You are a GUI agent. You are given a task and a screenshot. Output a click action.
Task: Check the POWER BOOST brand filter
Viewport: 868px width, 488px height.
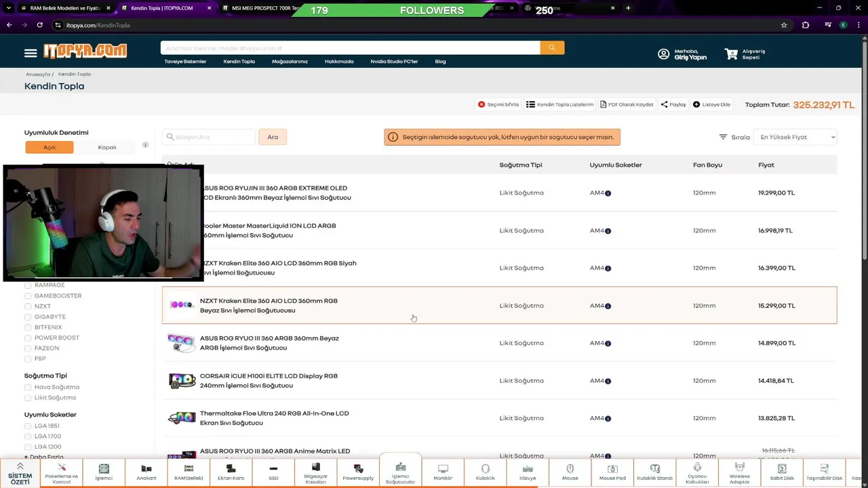click(28, 338)
